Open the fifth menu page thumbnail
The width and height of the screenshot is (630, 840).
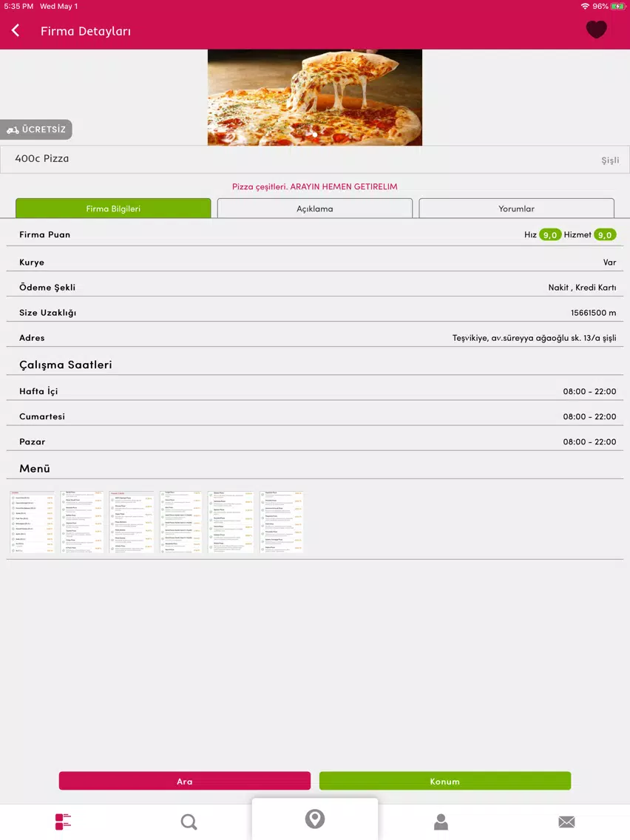point(231,522)
